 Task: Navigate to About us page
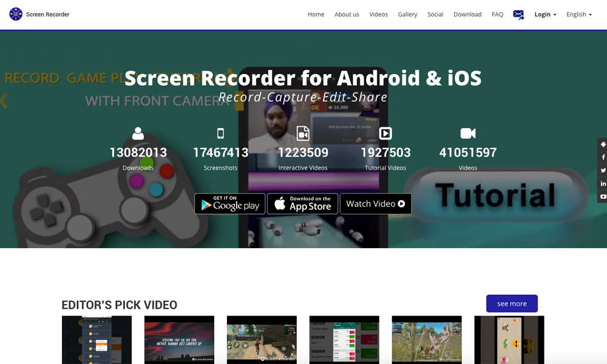347,15
